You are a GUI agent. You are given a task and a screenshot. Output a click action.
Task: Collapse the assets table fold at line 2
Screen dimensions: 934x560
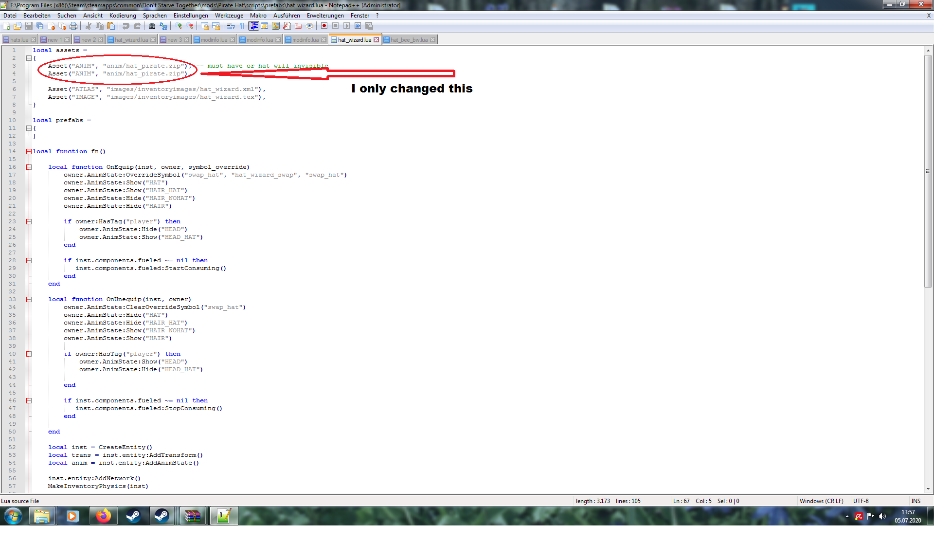tap(29, 58)
